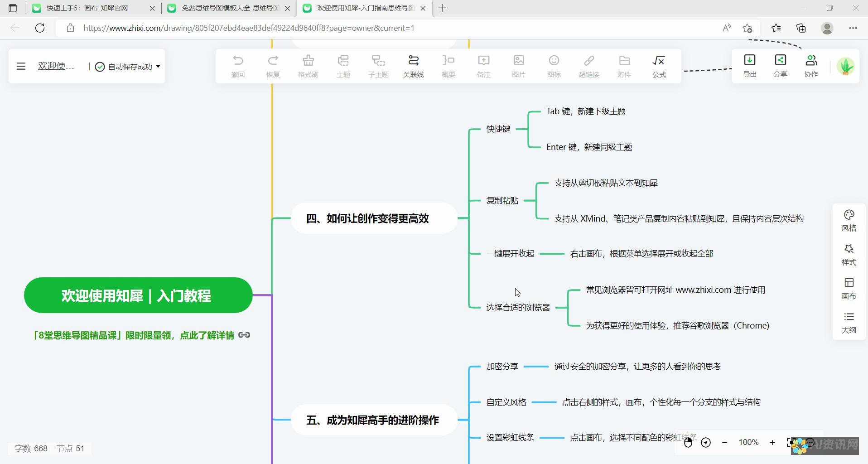The width and height of the screenshot is (868, 464).
Task: Click the text 右击画布，根据菜单选择展开或收起全部
Action: [641, 254]
